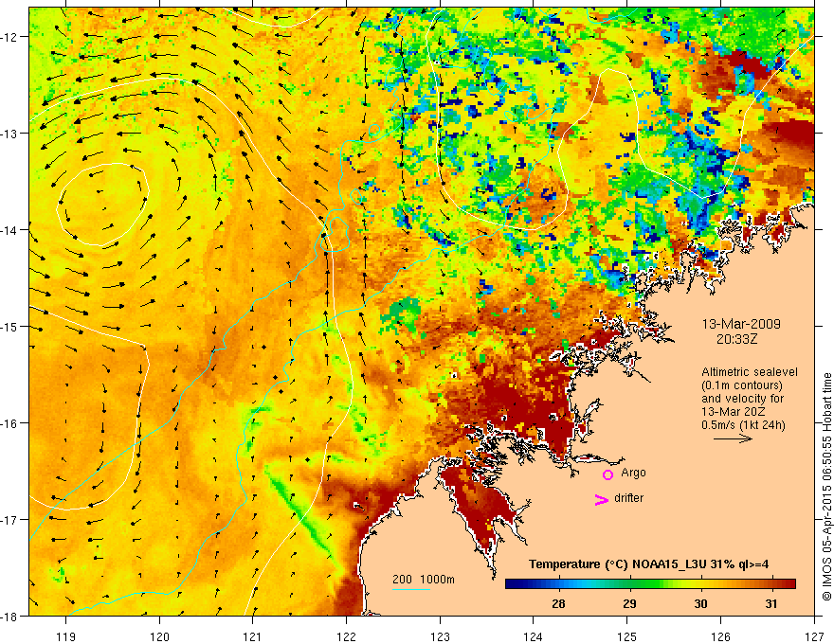The width and height of the screenshot is (834, 644).
Task: Click the '200 1000m' isobath label
Action: click(x=424, y=580)
